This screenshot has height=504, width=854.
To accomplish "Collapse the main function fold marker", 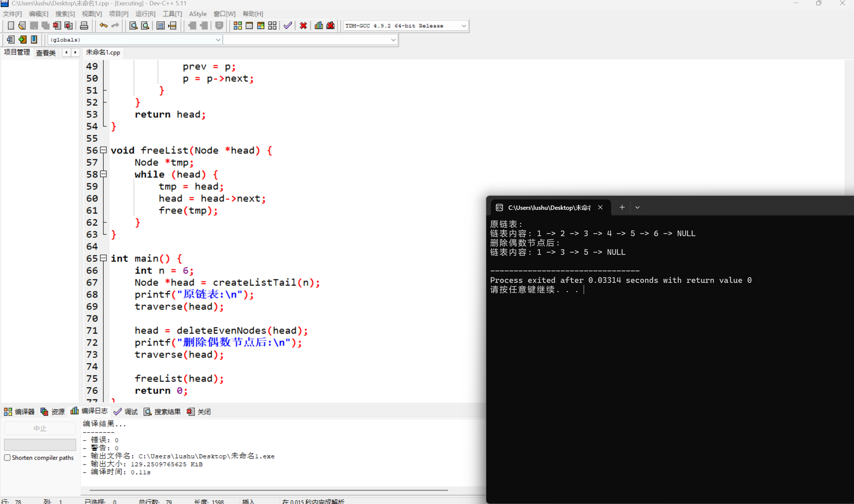I will point(103,258).
